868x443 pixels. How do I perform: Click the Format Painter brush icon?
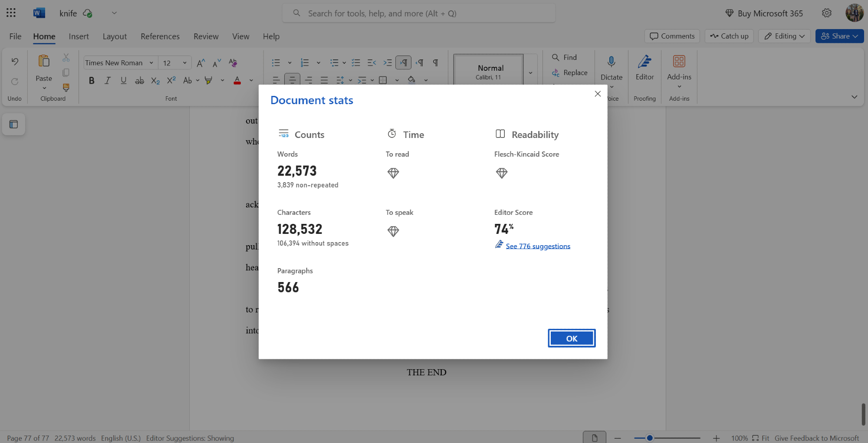66,87
